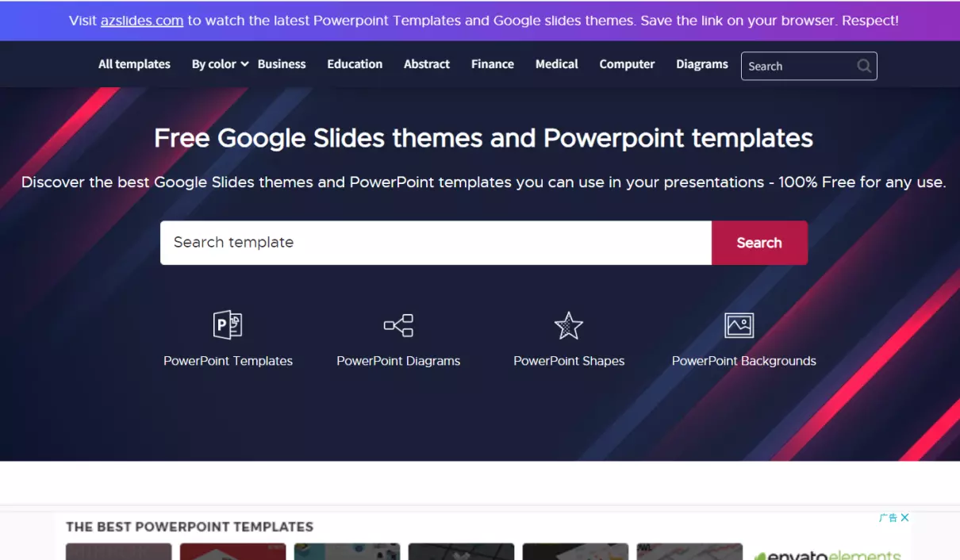Open PowerPoint Backgrounds text link

(x=744, y=361)
